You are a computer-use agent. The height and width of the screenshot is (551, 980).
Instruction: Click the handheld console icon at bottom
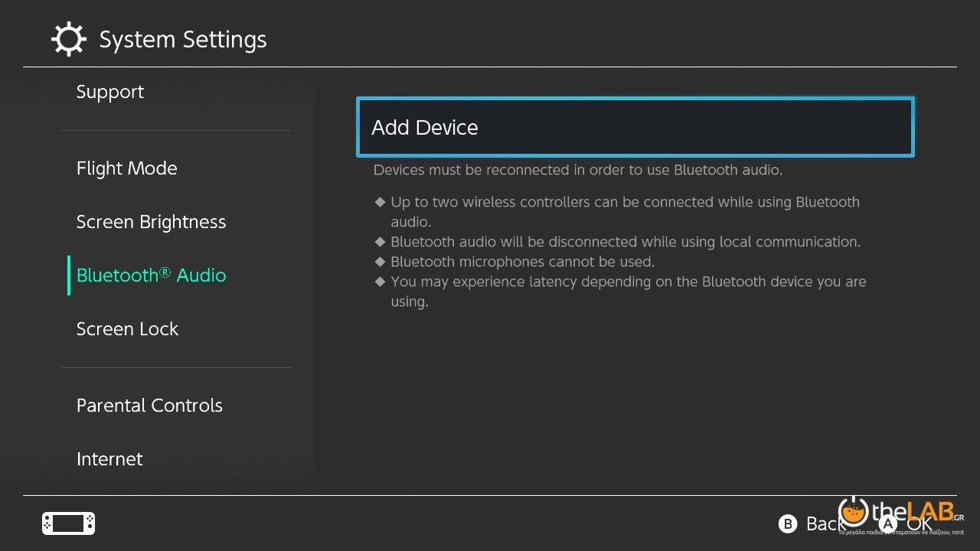[68, 523]
